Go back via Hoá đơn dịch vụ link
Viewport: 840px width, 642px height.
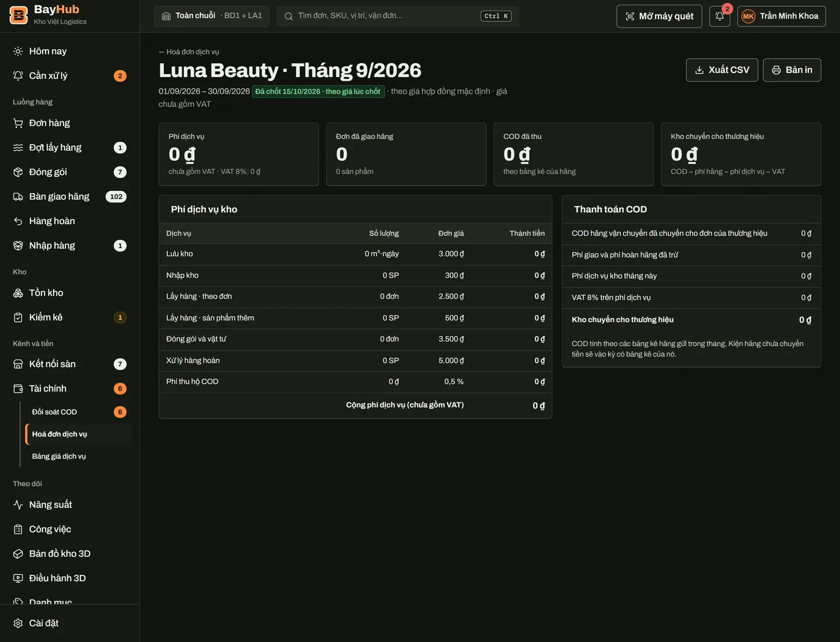tap(189, 52)
